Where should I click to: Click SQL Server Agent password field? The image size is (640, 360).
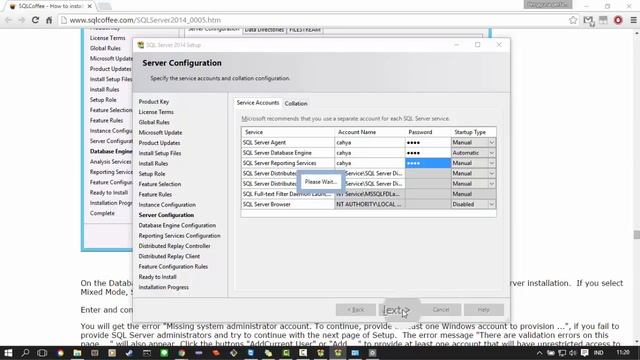[x=428, y=142]
